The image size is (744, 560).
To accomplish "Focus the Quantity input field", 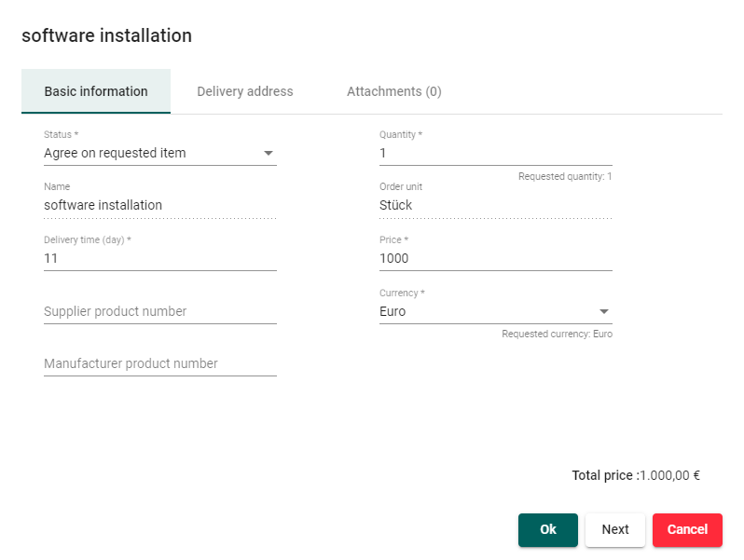I will click(x=495, y=154).
